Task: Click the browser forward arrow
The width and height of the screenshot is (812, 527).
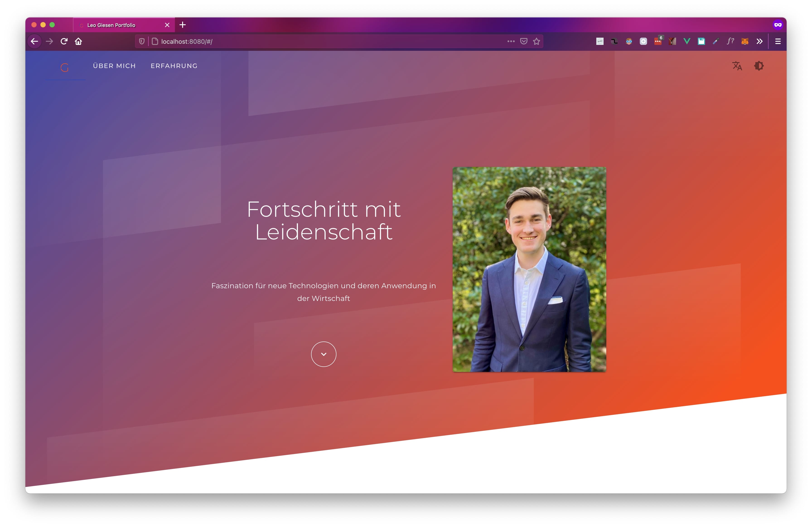Action: point(49,41)
